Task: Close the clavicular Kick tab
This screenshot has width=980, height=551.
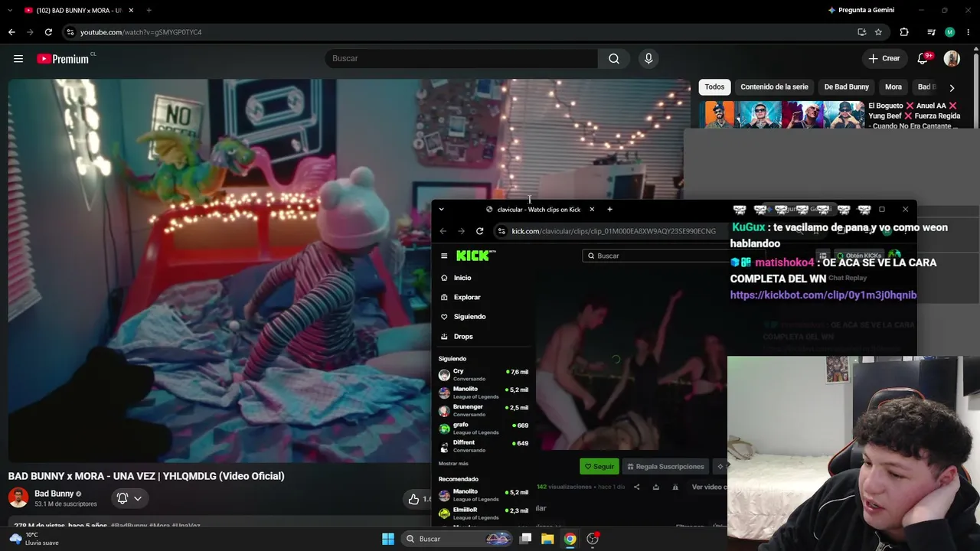Action: (x=592, y=210)
